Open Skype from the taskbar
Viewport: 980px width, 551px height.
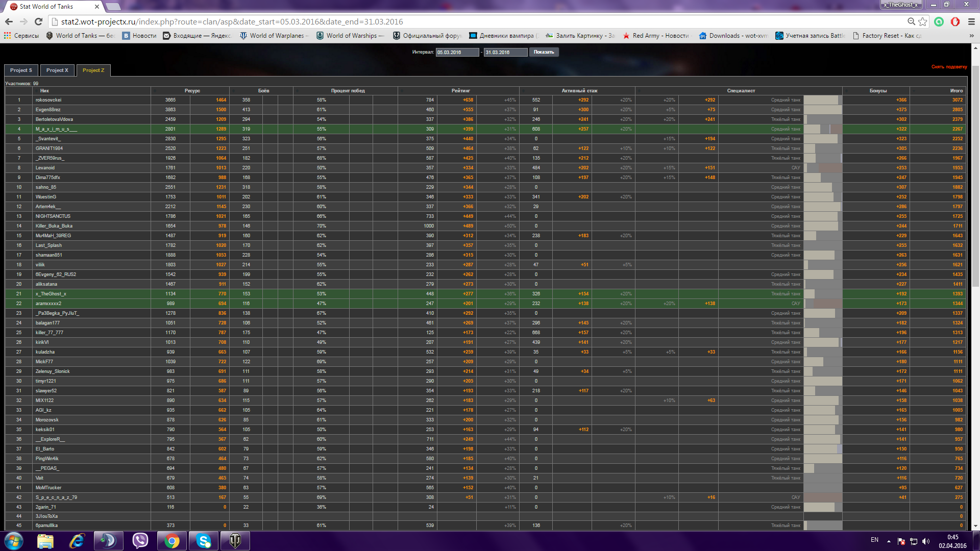coord(204,541)
